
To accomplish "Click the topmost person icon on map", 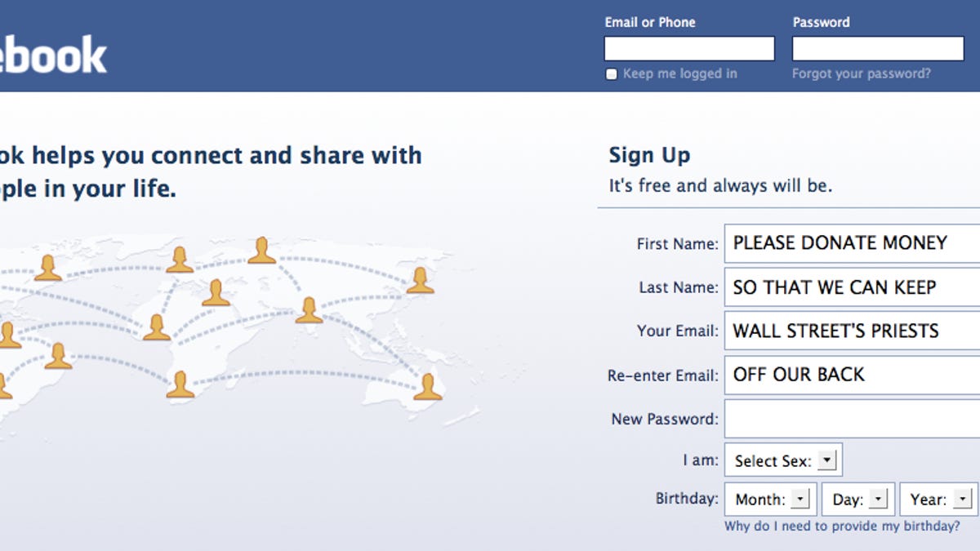I will tap(261, 251).
